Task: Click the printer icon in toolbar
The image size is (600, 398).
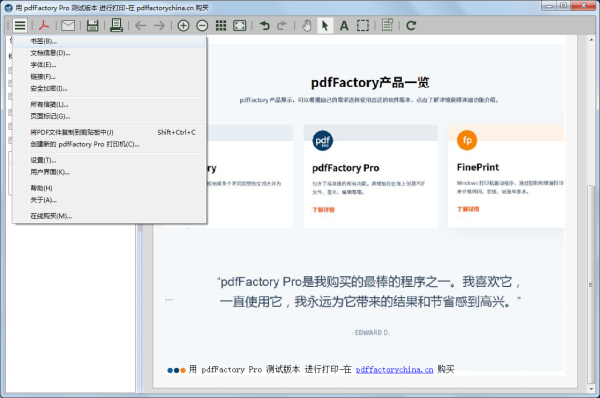Action: click(116, 25)
